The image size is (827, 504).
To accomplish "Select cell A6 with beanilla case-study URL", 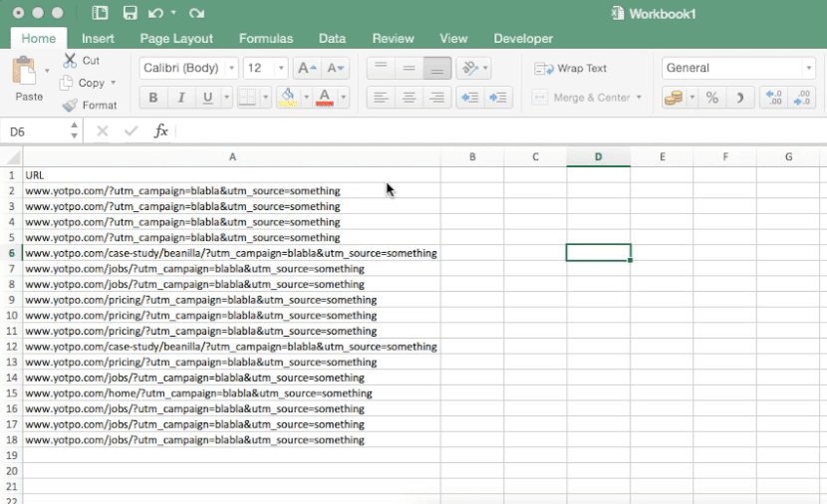I will [231, 253].
